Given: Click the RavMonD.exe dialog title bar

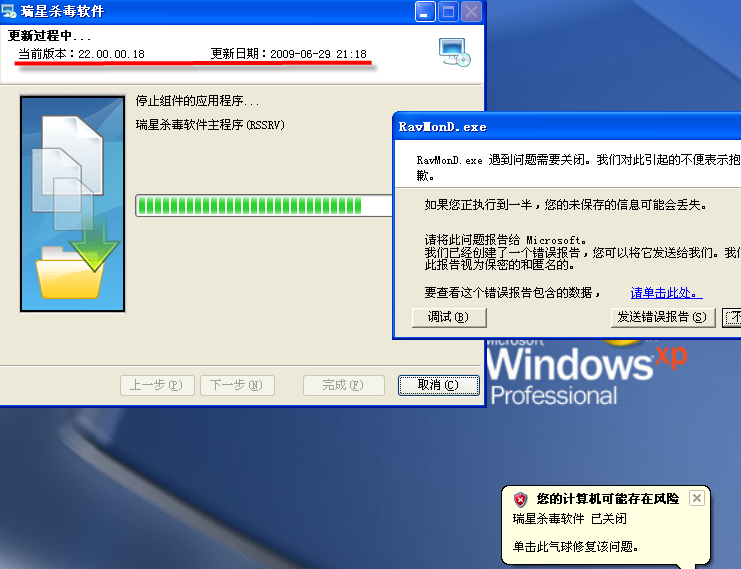Looking at the screenshot, I should [567, 126].
